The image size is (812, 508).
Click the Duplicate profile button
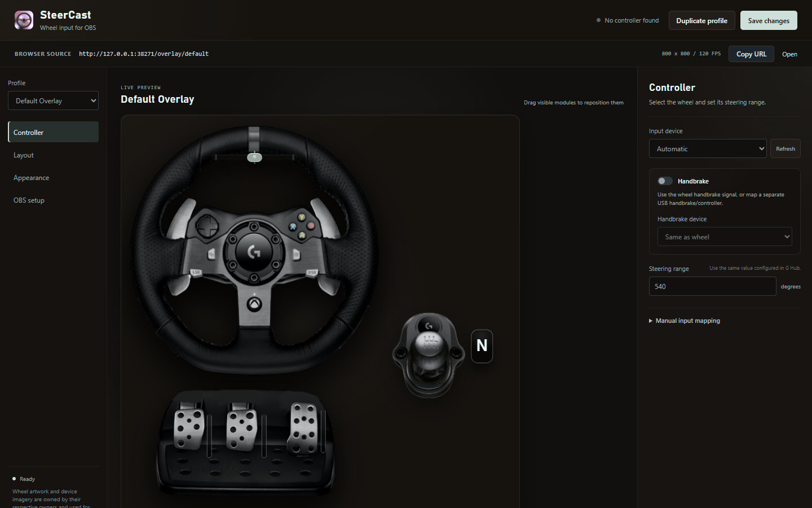click(x=702, y=20)
